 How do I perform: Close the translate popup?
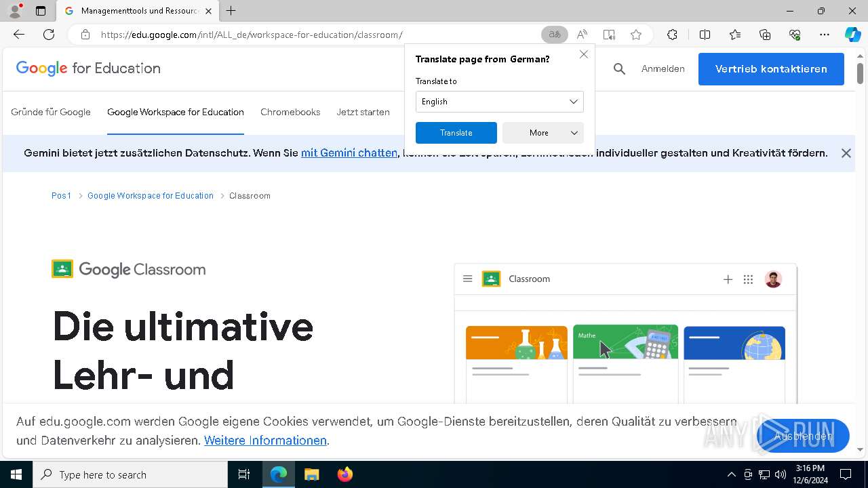pyautogui.click(x=584, y=54)
